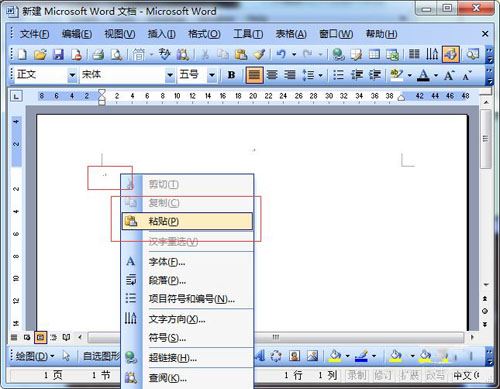Increase the paragraph indent
Image resolution: width=500 pixels, height=389 pixels.
[x=375, y=75]
